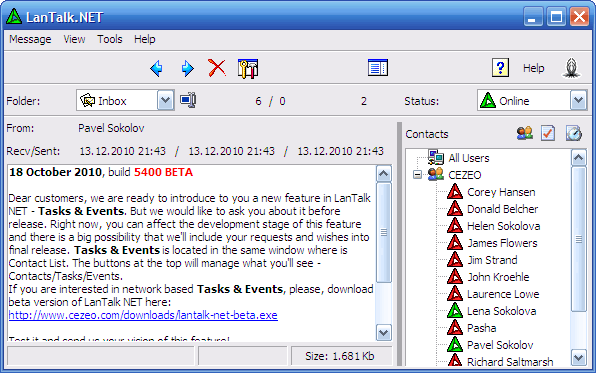596x373 pixels.
Task: Click the '5400 BETA' red text
Action: [x=163, y=172]
